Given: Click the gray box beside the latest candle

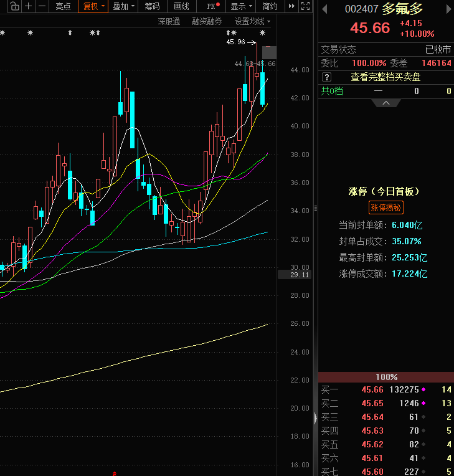Looking at the screenshot, I should (x=269, y=52).
